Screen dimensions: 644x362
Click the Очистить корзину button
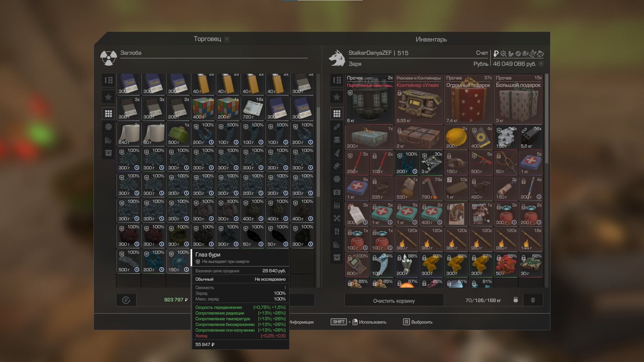(394, 300)
